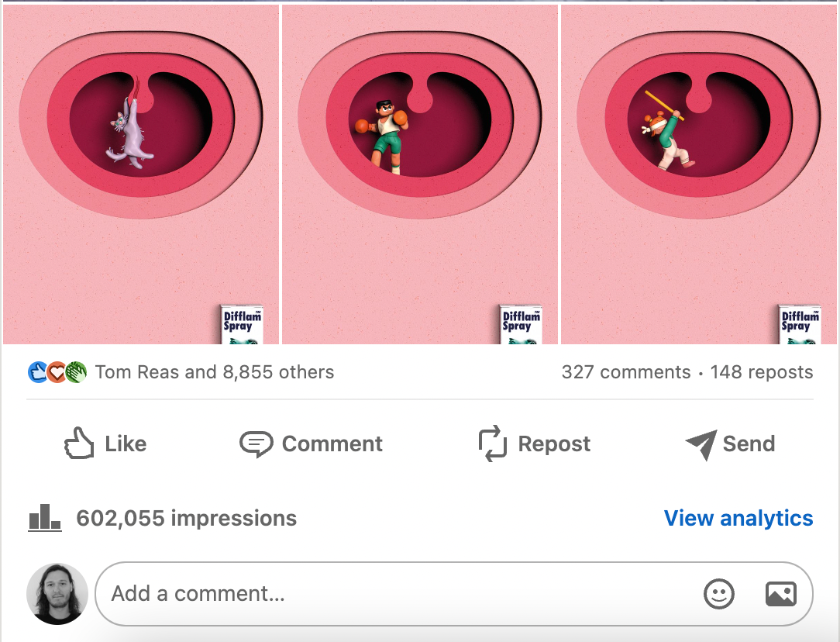The image size is (840, 642).
Task: Show the Tom Reas and 8,855 others reactions list
Action: click(215, 372)
